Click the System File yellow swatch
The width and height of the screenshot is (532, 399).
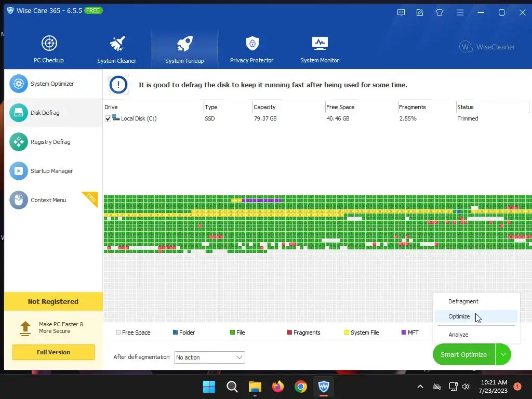[x=347, y=332]
